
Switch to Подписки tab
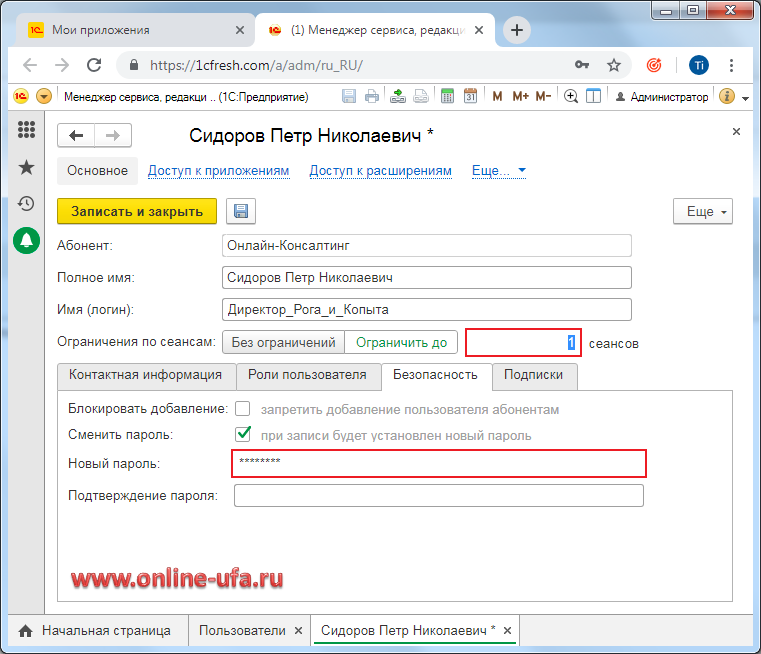[533, 375]
